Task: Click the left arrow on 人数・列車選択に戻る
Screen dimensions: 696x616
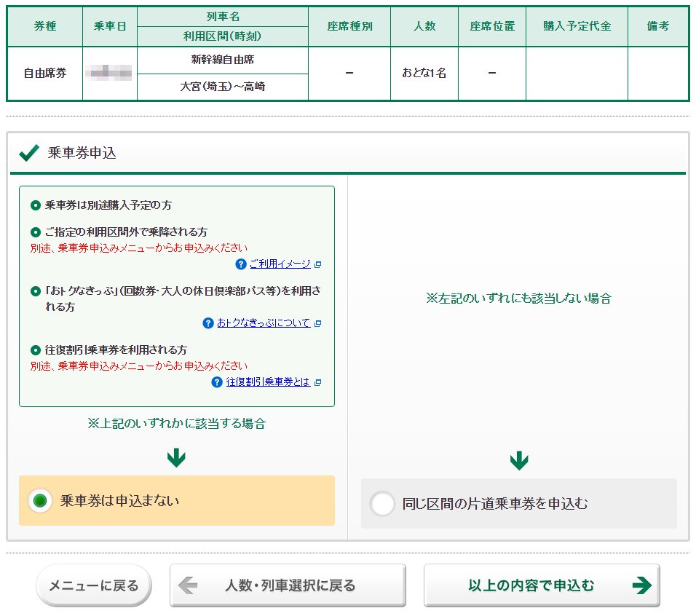Action: [x=188, y=585]
